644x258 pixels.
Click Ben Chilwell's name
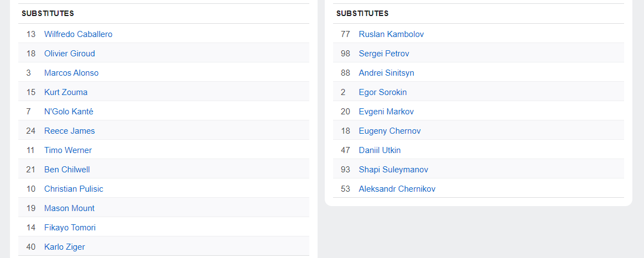click(x=67, y=170)
